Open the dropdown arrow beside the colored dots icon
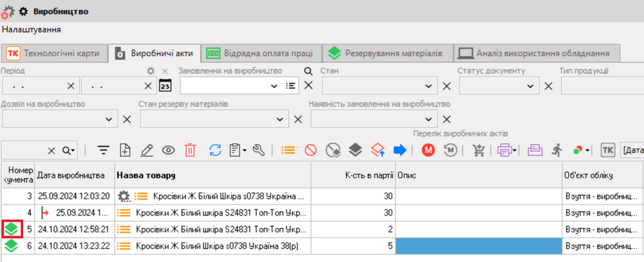This screenshot has width=644, height=262. click(x=587, y=151)
